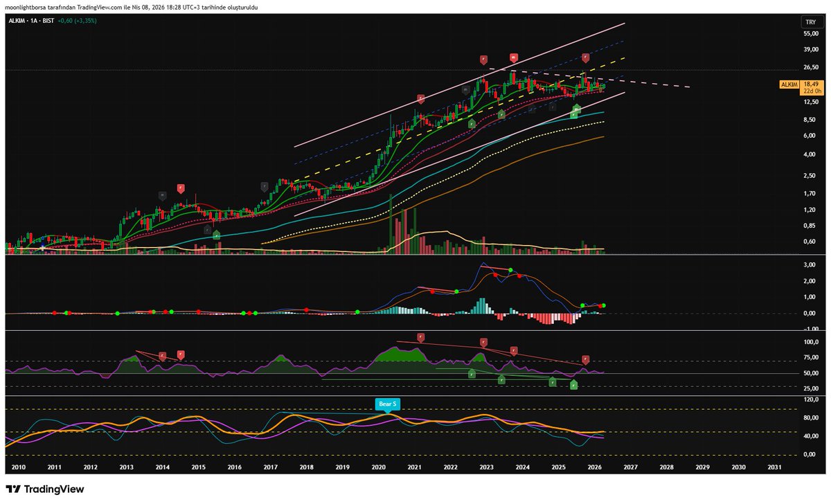Click the red F marker above 2025 price candles
Viewport: 831px width, 504px height.
[585, 58]
